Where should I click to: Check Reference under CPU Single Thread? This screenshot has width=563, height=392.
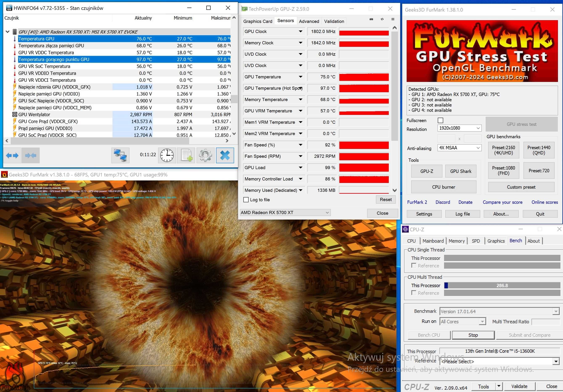pos(414,266)
